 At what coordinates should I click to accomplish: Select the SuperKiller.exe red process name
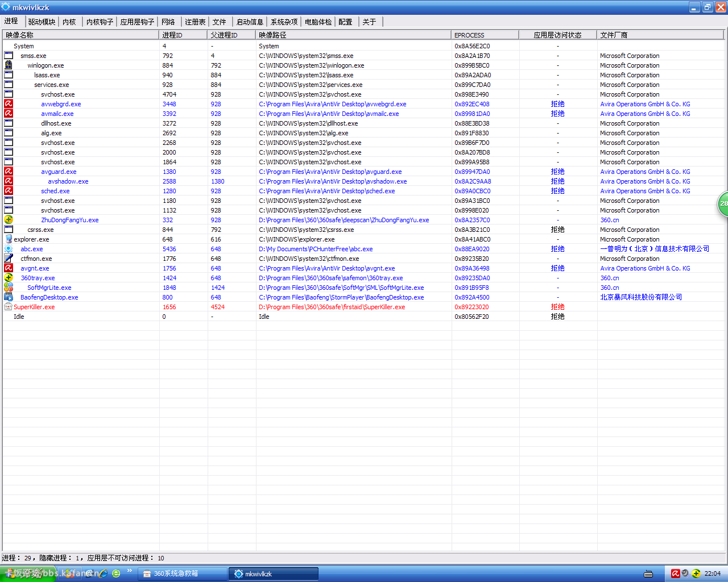pos(34,307)
